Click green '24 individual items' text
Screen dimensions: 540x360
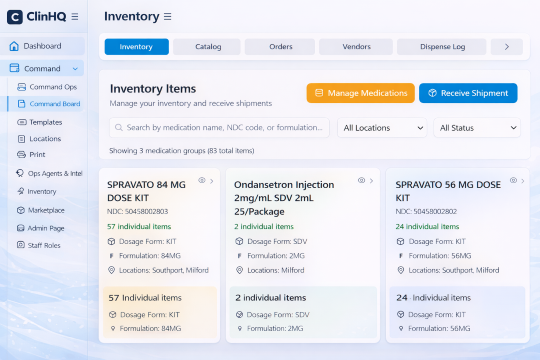click(427, 227)
